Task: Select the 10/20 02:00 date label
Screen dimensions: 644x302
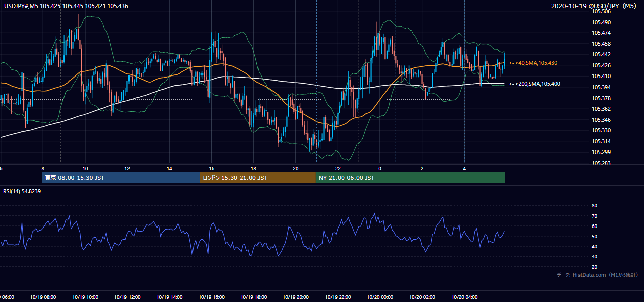Action: [422, 297]
